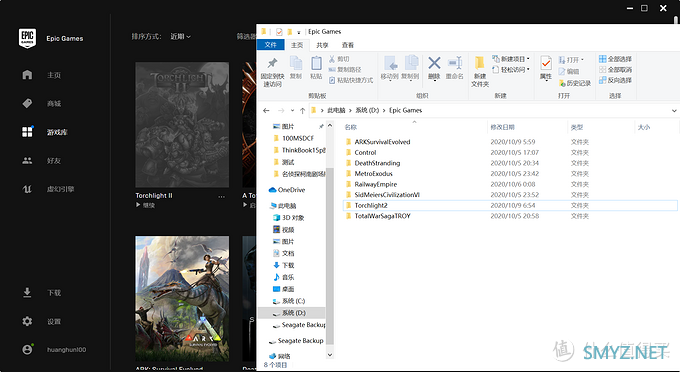This screenshot has height=372, width=680.
Task: Sort by the Name column header
Action: coord(415,127)
